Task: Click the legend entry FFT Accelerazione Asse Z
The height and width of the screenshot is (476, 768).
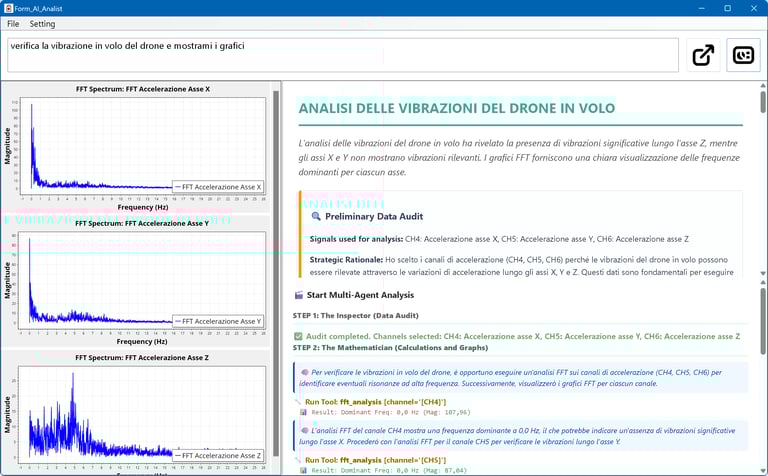Action: pos(218,455)
